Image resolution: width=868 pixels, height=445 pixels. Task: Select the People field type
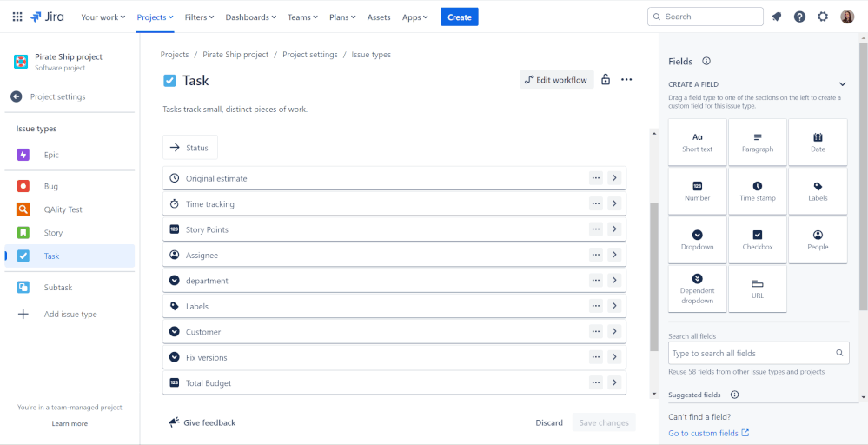pyautogui.click(x=818, y=240)
